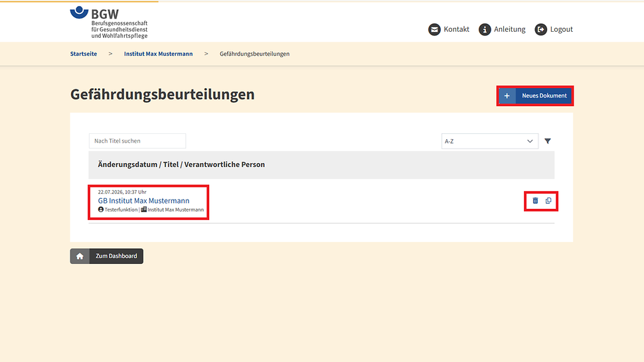This screenshot has width=644, height=362.
Task: Create a Neues Dokument
Action: tap(534, 96)
